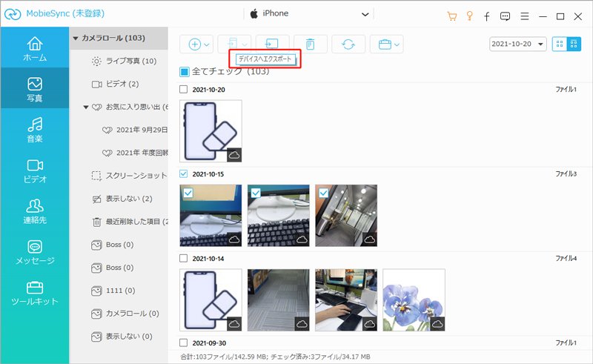593x364 pixels.
Task: Select 2021年 9月29日 memory item
Action: tap(135, 130)
